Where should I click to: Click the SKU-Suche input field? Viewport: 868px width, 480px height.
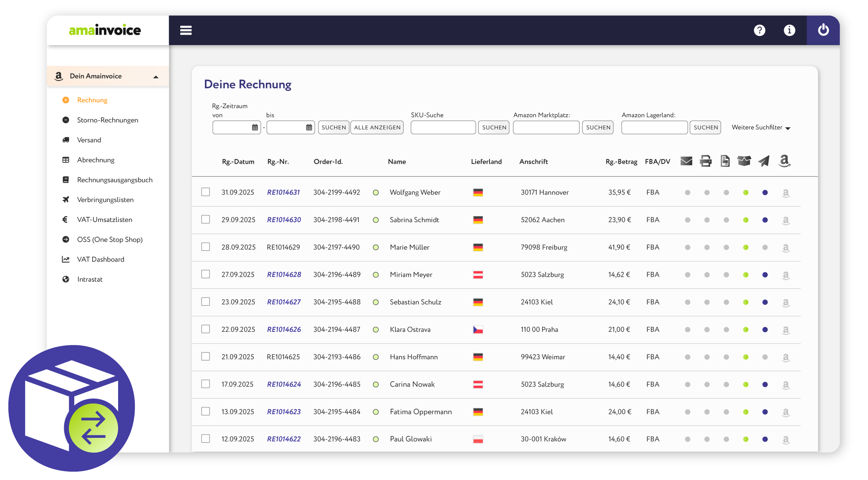point(443,127)
